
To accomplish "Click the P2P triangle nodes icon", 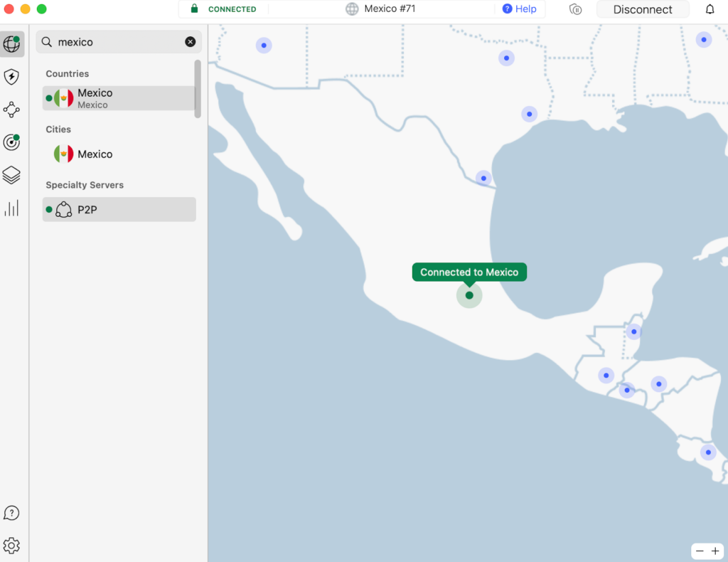I will pos(63,209).
